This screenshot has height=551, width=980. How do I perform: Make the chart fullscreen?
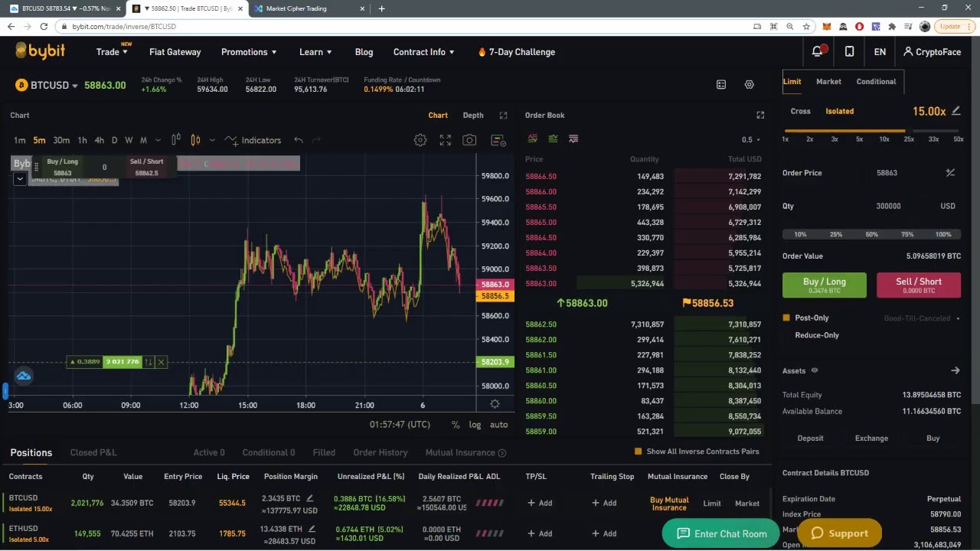coord(445,140)
